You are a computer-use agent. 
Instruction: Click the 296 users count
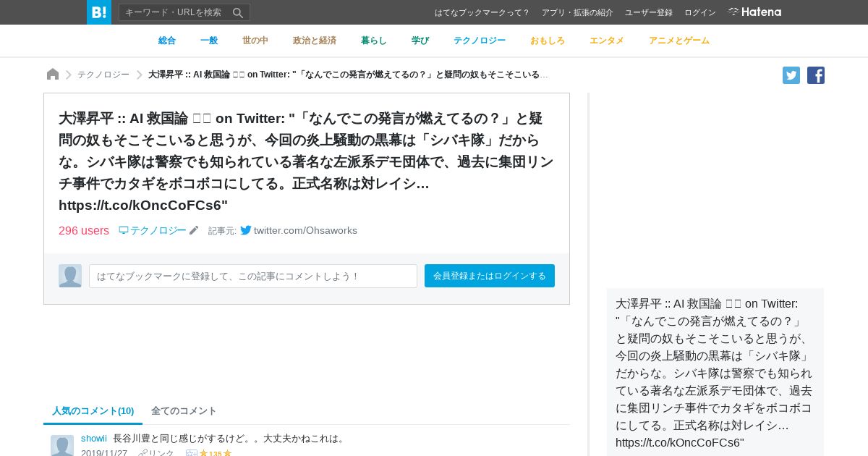pyautogui.click(x=84, y=230)
